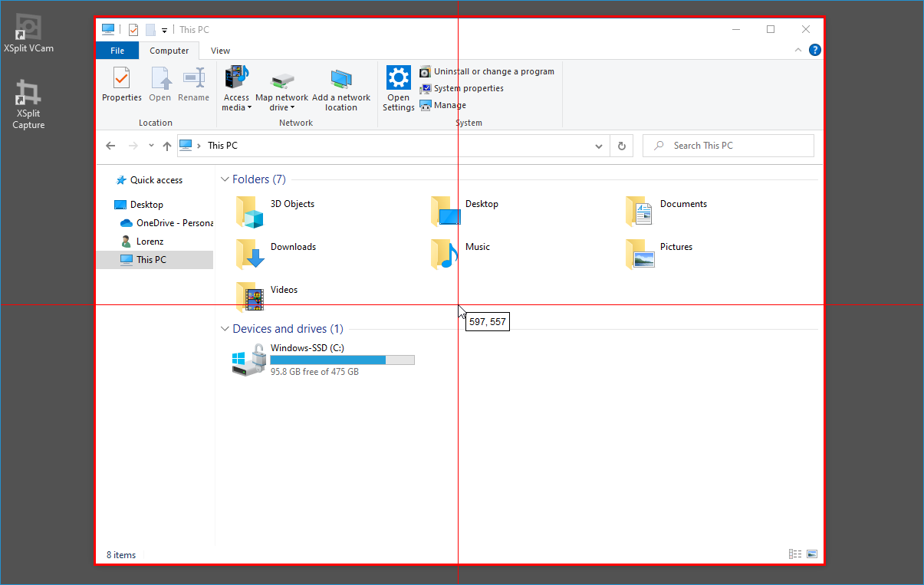The image size is (924, 585).
Task: Click the title bar This PC system icon
Action: (108, 30)
